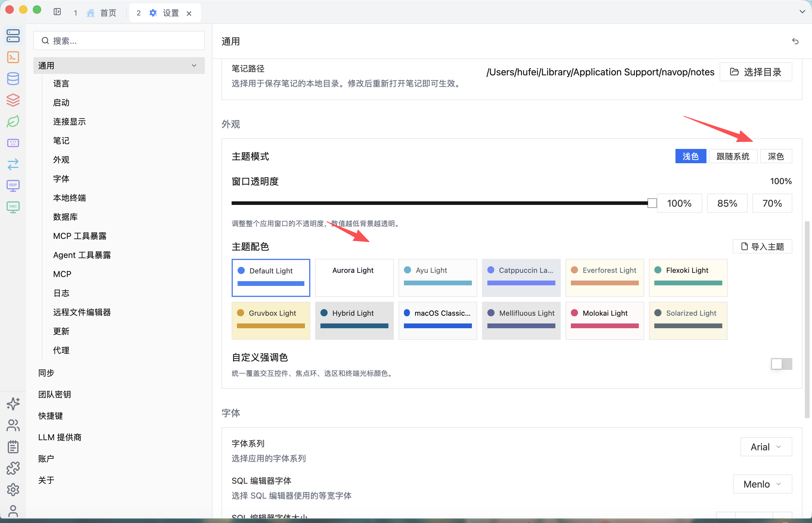Go to 连接显示 settings item

[x=69, y=121]
